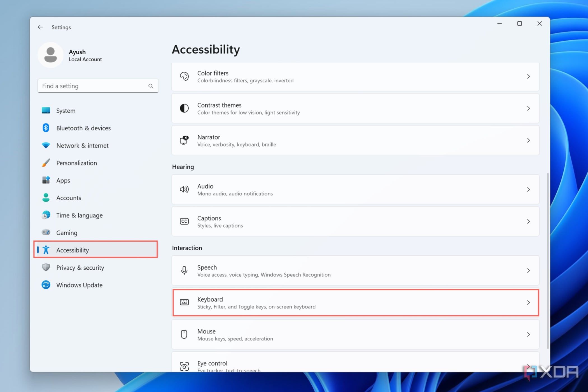This screenshot has height=392, width=588.
Task: Click the Color filters palette icon
Action: click(x=184, y=76)
